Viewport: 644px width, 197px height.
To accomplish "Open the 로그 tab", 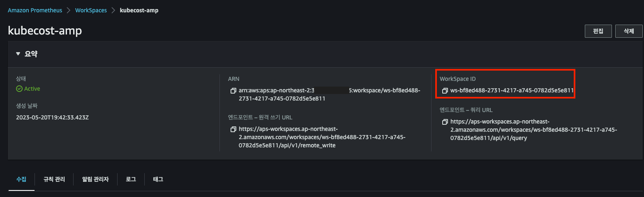I will tap(131, 179).
